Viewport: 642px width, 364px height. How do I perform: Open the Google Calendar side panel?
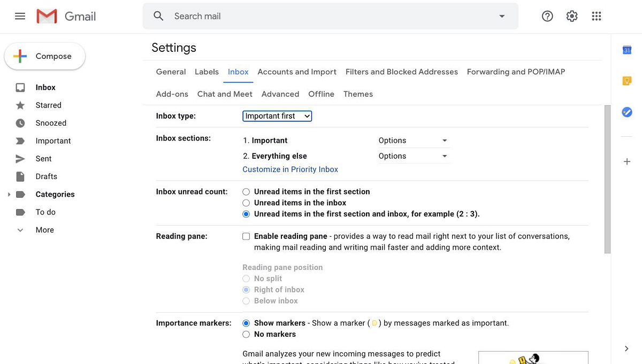[x=626, y=50]
